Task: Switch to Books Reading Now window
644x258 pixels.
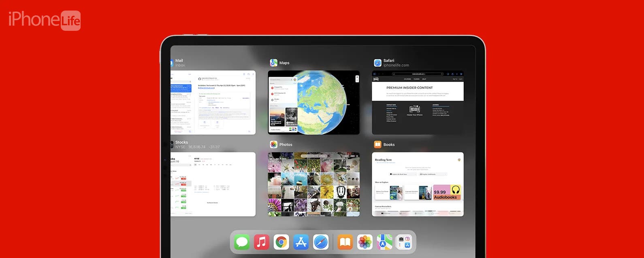Action: point(418,184)
